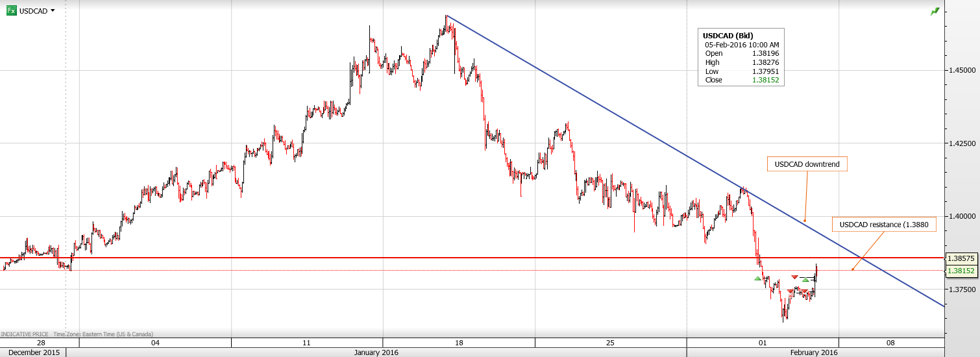The width and height of the screenshot is (980, 357).
Task: Click the orange anchor dot of resistance callout
Action: (x=853, y=269)
